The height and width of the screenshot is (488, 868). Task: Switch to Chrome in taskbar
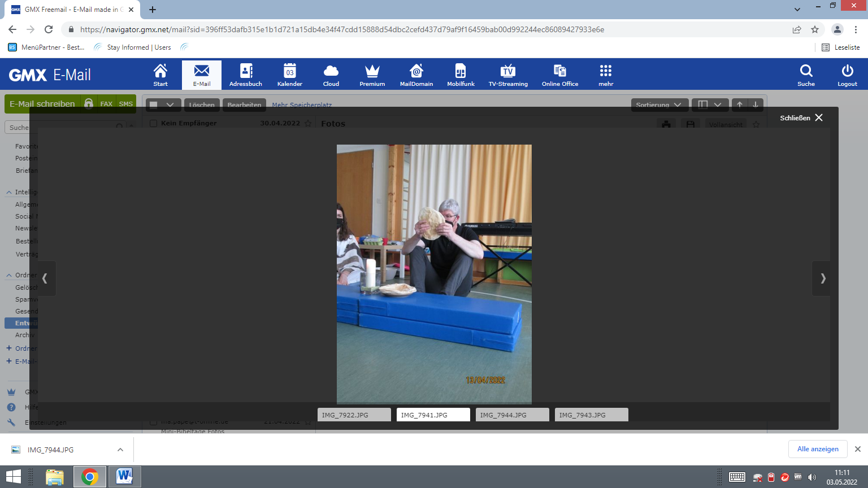[x=89, y=477]
